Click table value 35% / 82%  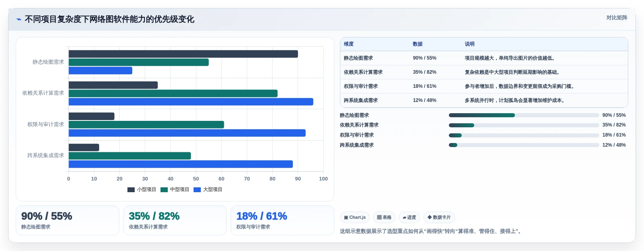pyautogui.click(x=425, y=72)
